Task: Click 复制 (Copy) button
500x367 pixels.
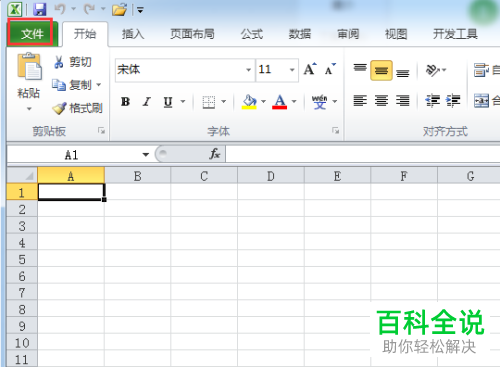Action: (x=72, y=85)
